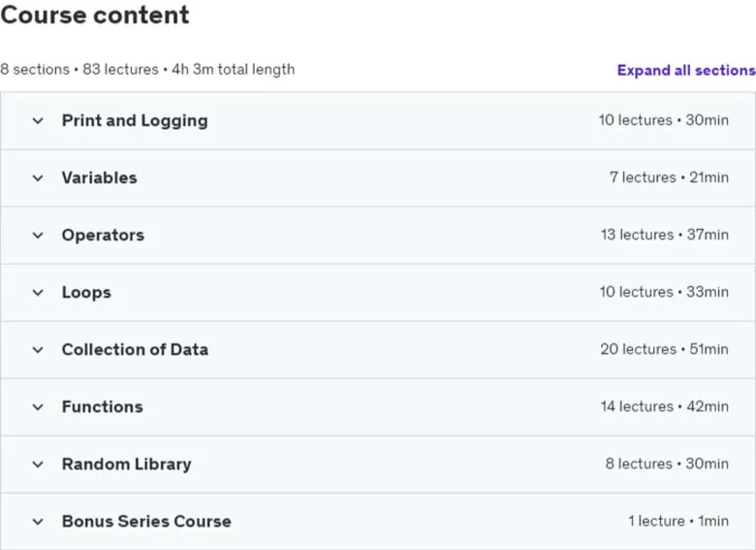Click chevron next to Operators
This screenshot has height=550, width=756.
pos(38,236)
